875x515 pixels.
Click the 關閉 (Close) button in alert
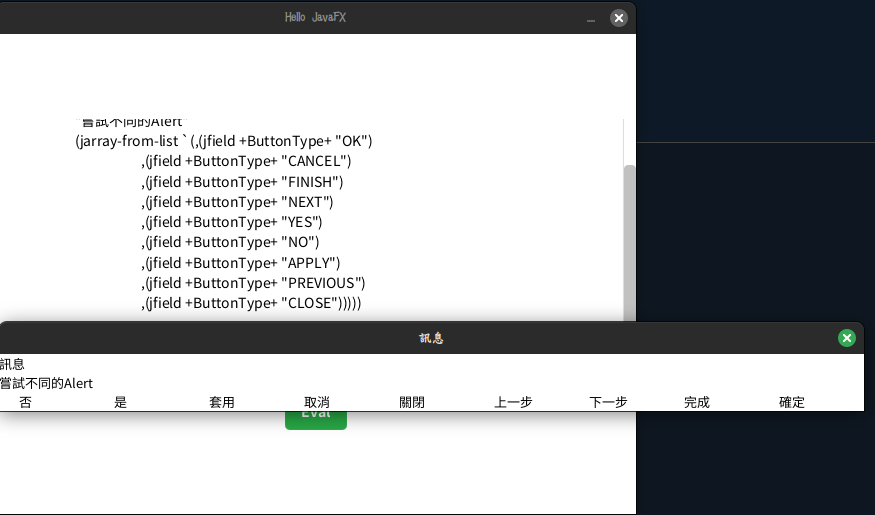[x=412, y=402]
